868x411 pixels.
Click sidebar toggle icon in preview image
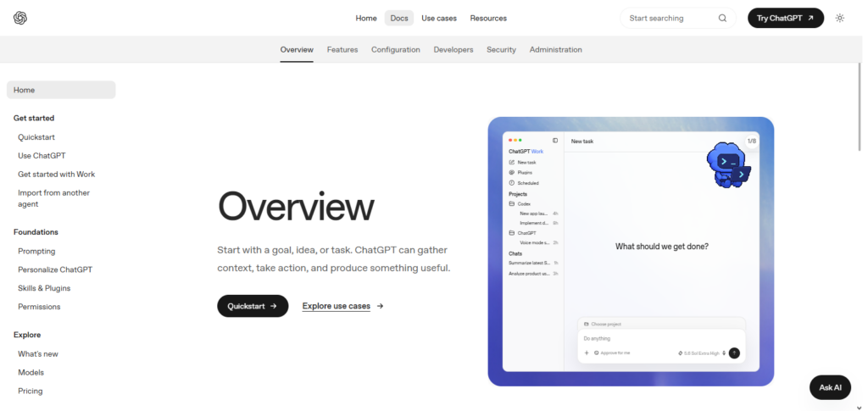pos(555,141)
